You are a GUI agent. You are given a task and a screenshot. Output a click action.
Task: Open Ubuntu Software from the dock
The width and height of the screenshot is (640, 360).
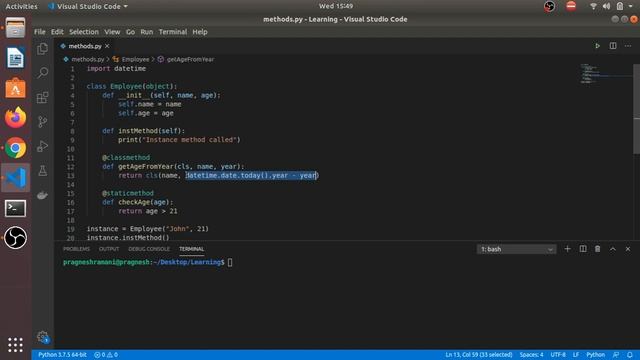click(x=16, y=88)
